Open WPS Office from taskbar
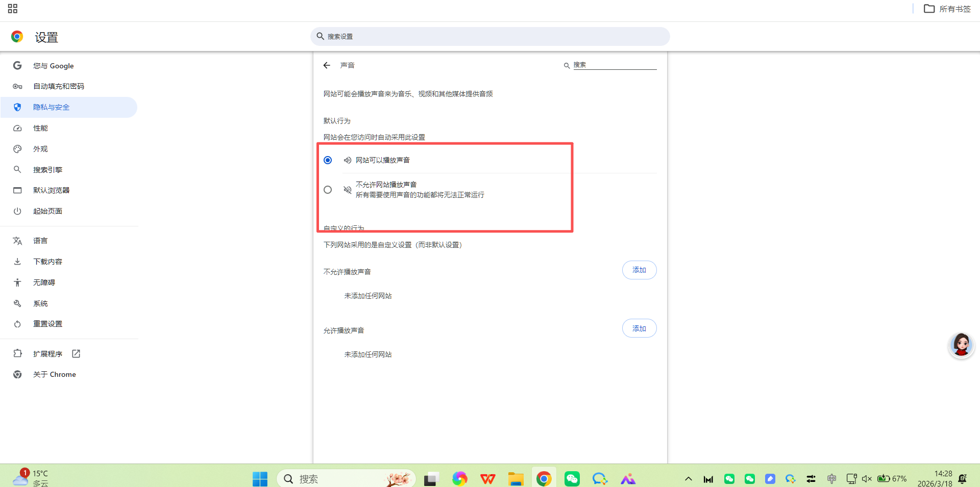 point(487,478)
